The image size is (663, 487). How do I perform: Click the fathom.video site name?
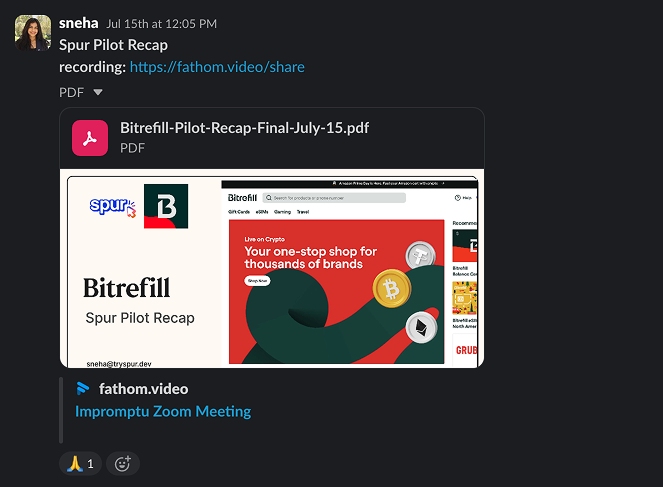click(x=144, y=389)
